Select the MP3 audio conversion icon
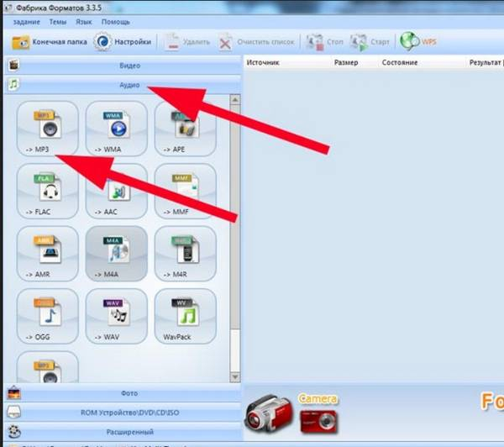This screenshot has width=504, height=447. point(47,128)
